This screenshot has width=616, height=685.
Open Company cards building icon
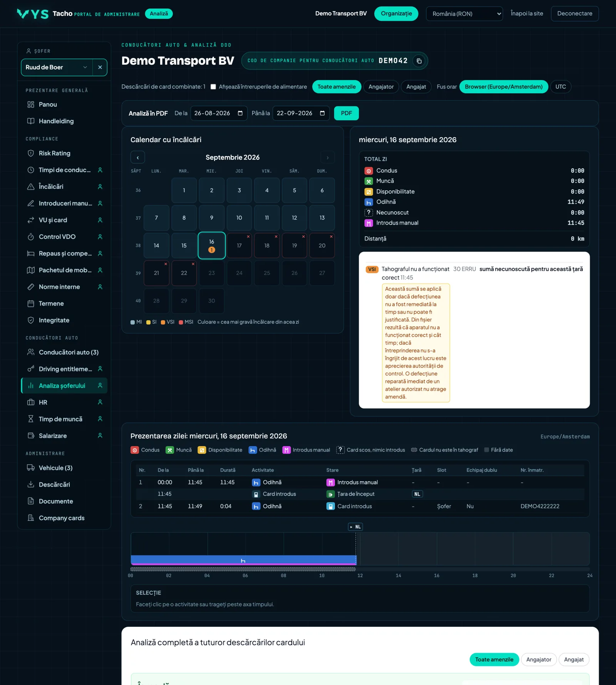(31, 518)
